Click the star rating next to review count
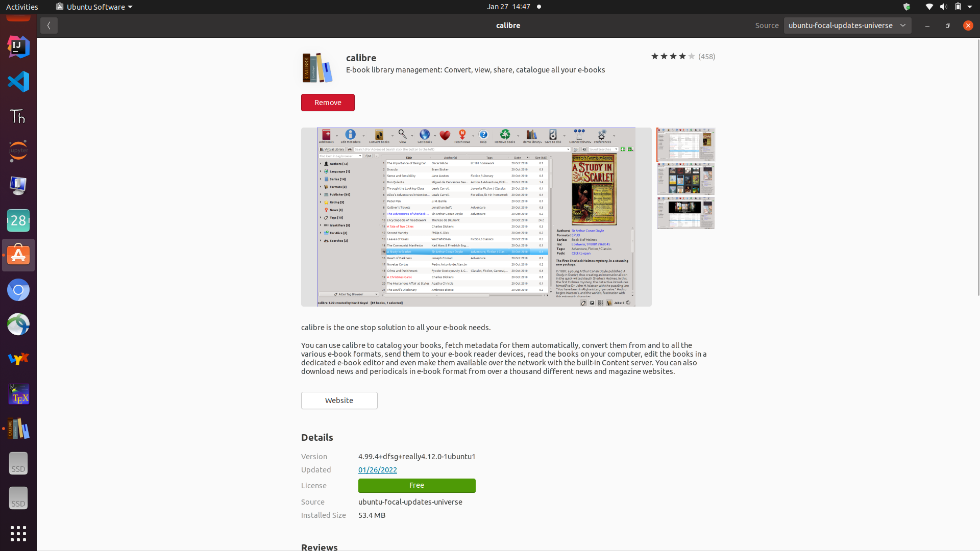The height and width of the screenshot is (551, 980). [x=673, y=57]
